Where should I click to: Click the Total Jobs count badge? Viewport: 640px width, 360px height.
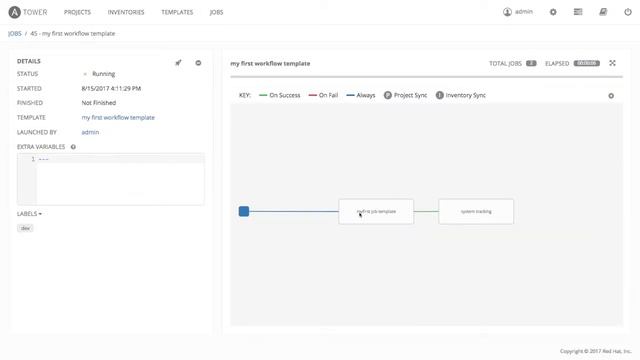pyautogui.click(x=531, y=63)
